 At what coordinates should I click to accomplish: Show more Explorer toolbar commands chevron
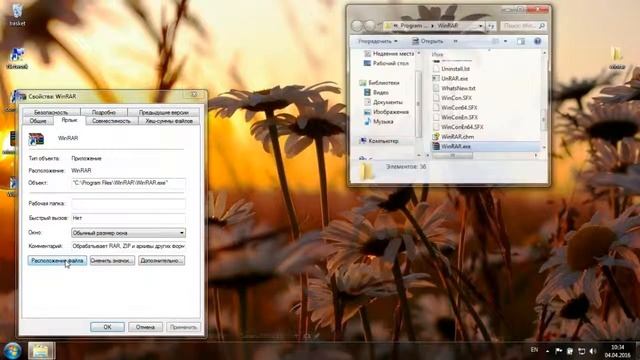point(456,41)
